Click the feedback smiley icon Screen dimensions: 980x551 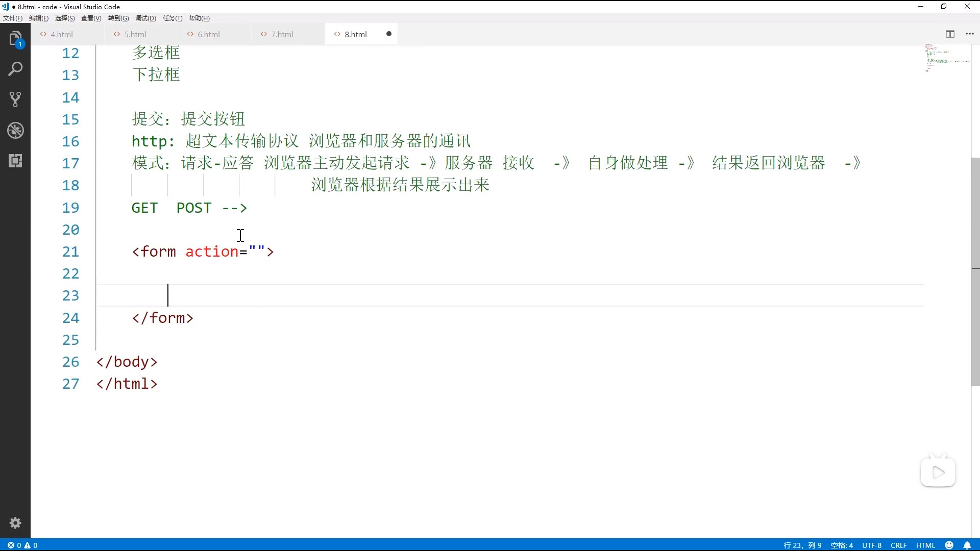coord(949,545)
